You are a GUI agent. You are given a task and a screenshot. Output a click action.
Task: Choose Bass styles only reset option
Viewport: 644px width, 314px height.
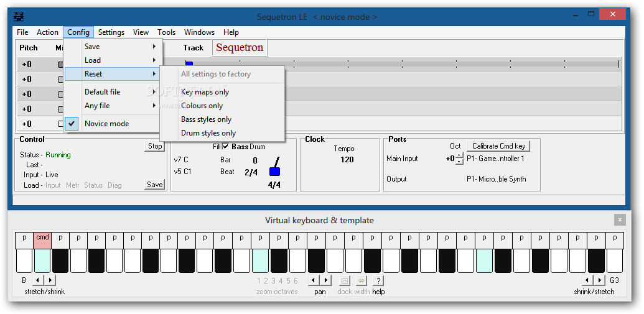pos(222,119)
